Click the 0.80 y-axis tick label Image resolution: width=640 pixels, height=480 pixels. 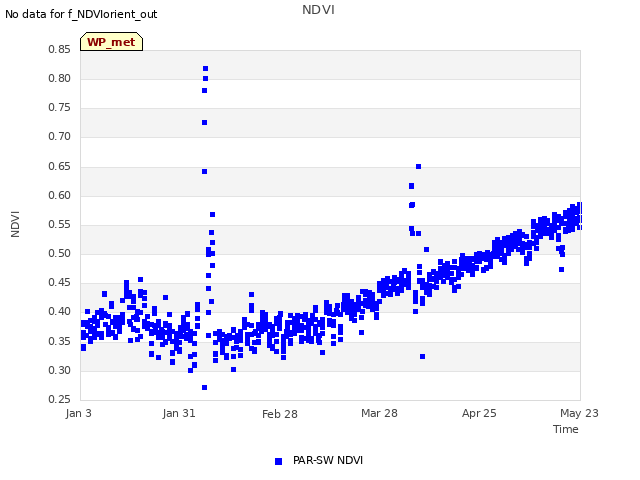[x=60, y=78]
